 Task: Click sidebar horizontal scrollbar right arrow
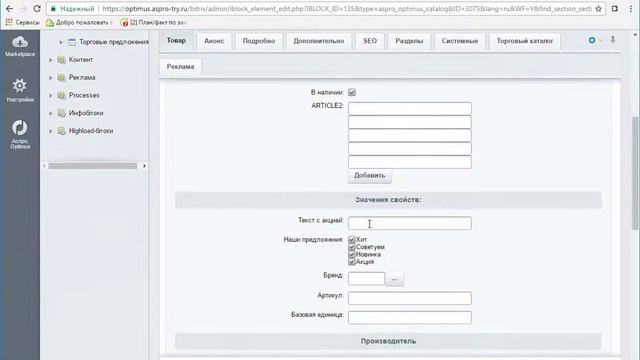[x=144, y=166]
